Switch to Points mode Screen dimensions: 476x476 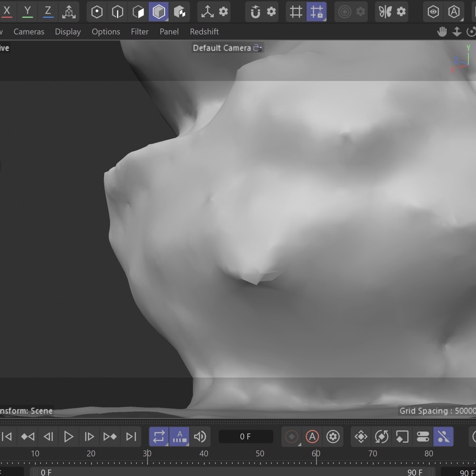tap(97, 12)
